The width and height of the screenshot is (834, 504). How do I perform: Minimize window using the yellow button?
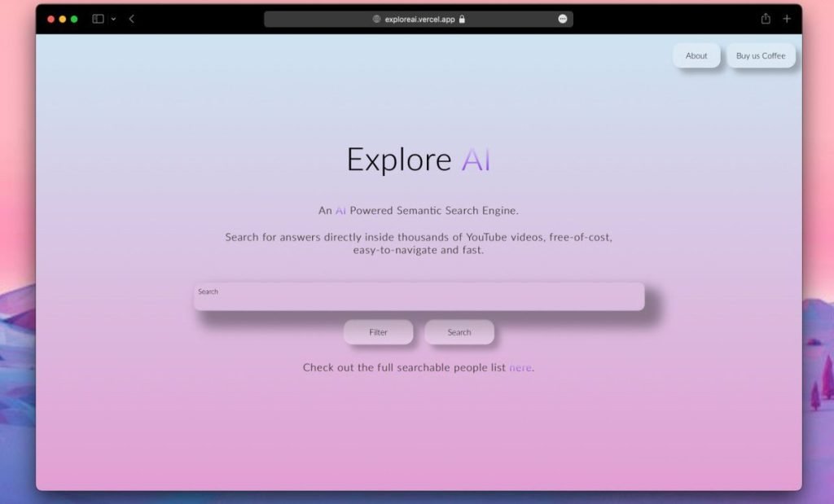[x=63, y=19]
